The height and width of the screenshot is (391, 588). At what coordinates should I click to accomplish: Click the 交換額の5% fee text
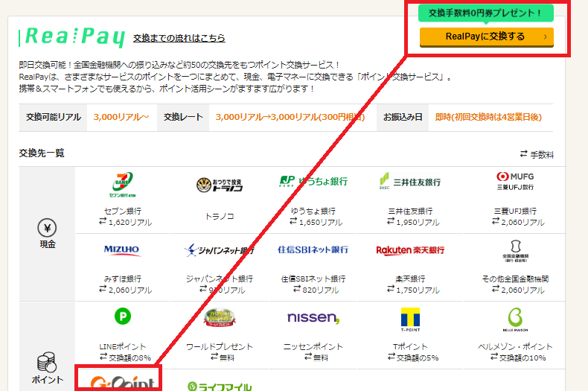click(418, 357)
